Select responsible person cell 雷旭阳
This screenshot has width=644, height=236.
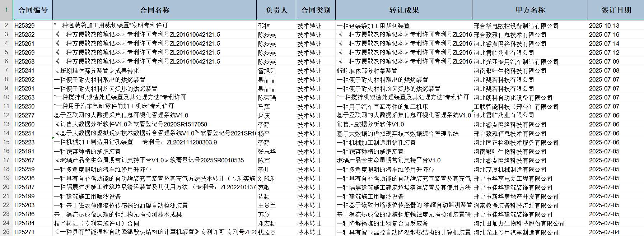[276, 70]
